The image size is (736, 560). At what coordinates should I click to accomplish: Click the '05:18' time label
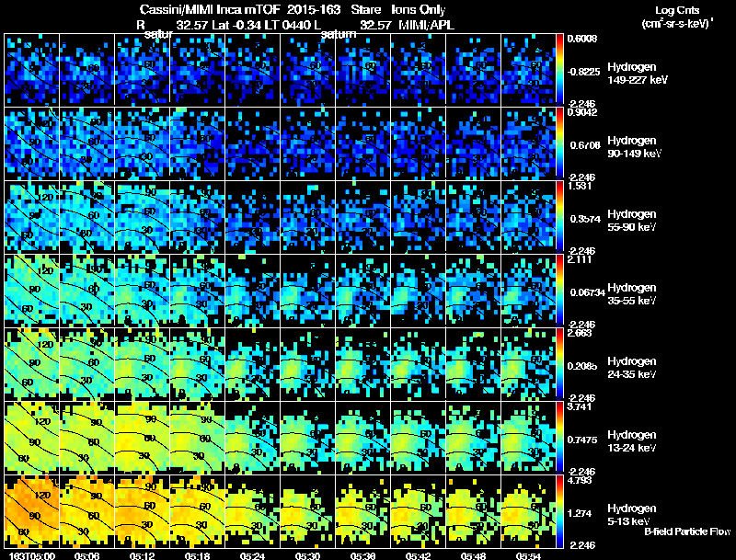(197, 555)
